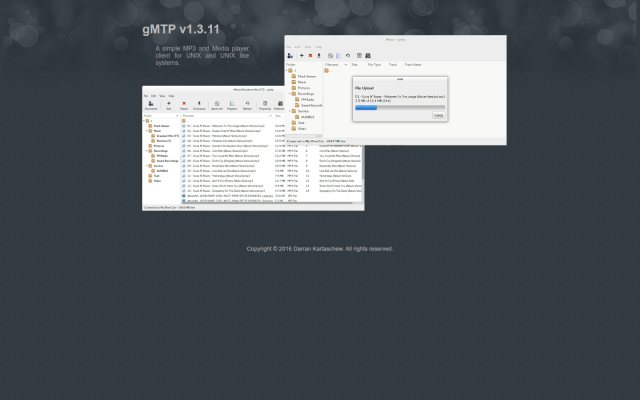Click the blue upload progress bar

point(366,107)
